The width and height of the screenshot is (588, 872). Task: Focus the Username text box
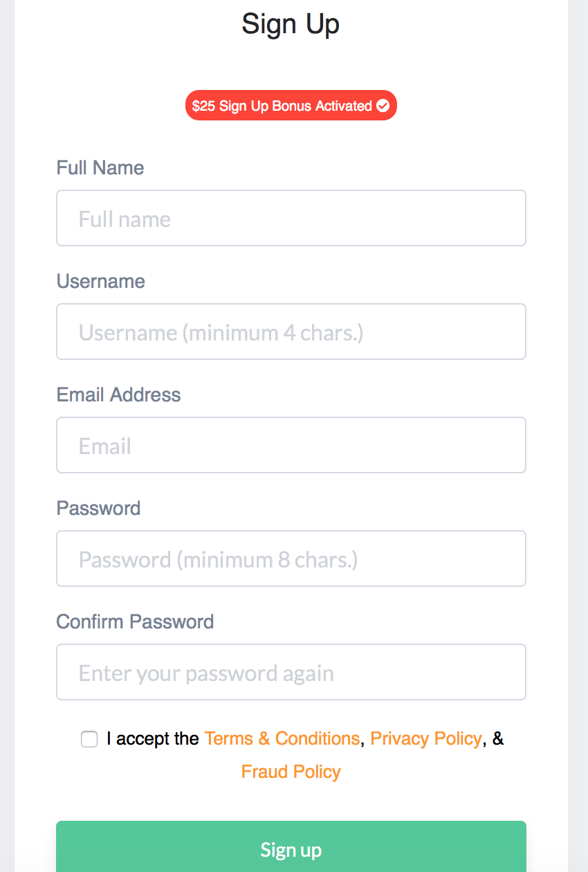291,331
